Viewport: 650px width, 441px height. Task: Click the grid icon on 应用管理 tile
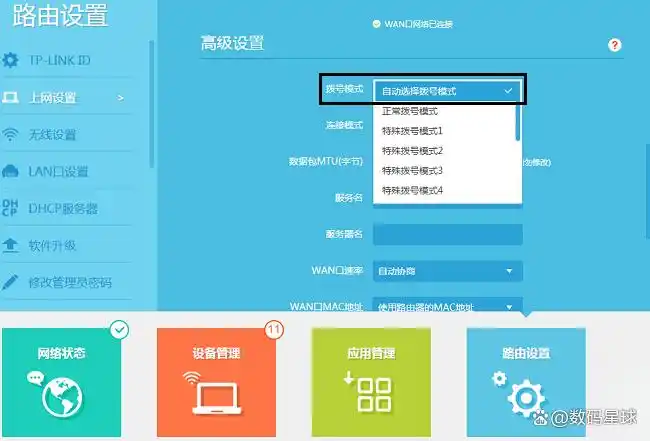[374, 395]
